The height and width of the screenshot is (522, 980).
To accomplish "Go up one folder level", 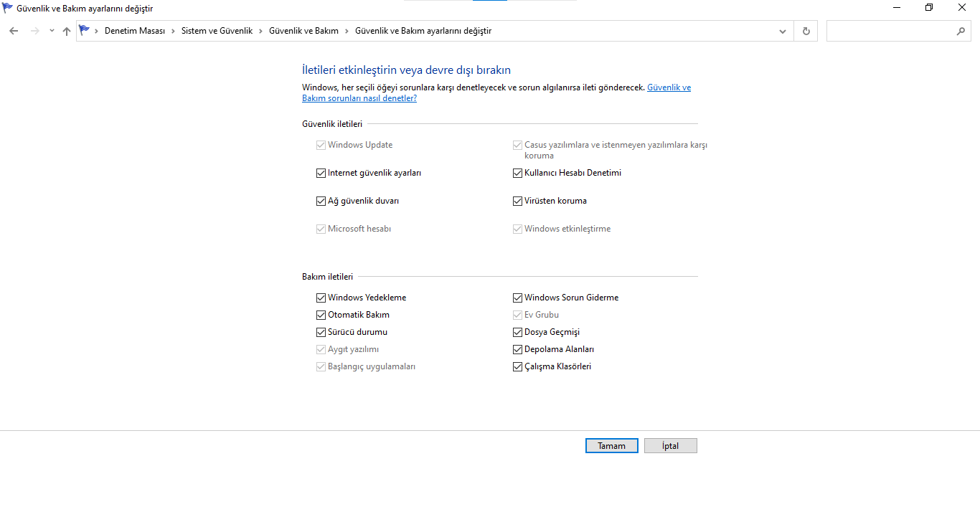I will [x=66, y=30].
